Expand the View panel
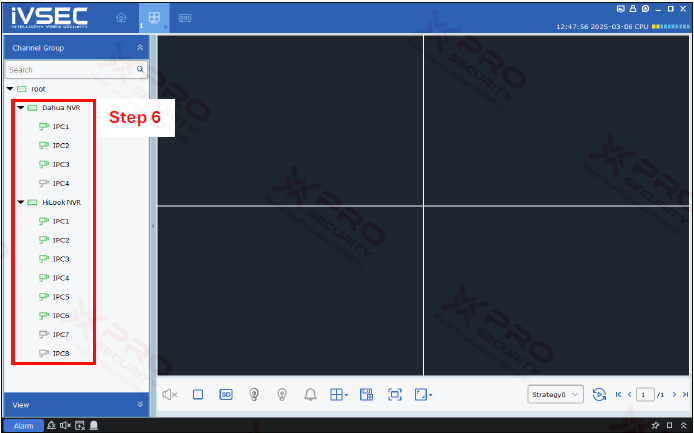 [x=140, y=404]
